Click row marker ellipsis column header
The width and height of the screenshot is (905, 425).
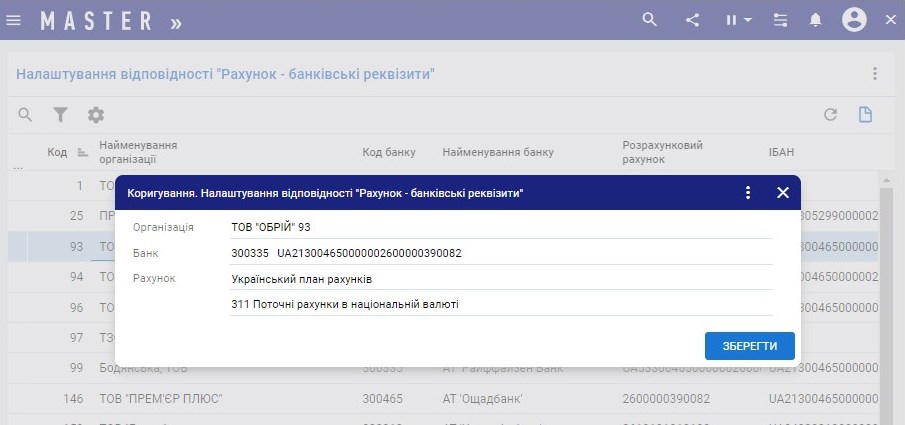point(17,166)
